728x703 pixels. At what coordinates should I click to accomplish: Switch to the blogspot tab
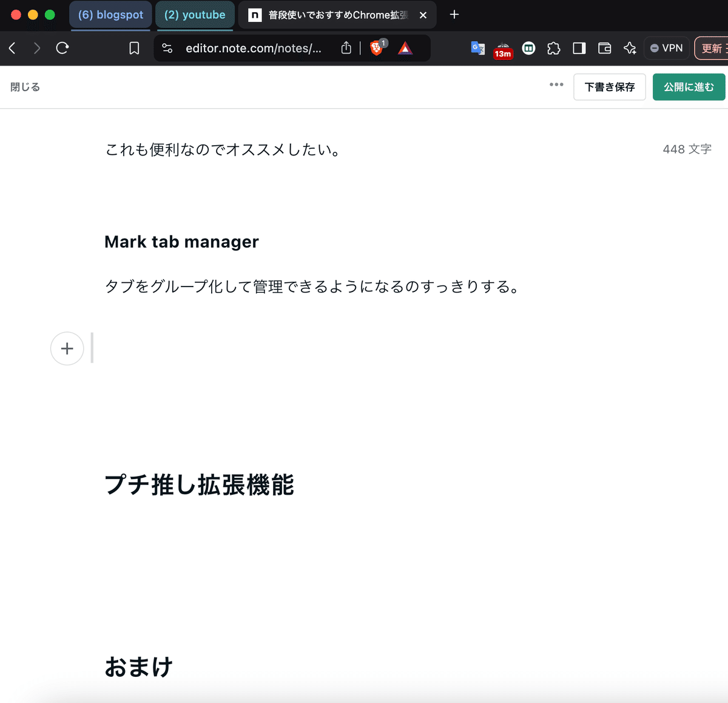pos(110,15)
